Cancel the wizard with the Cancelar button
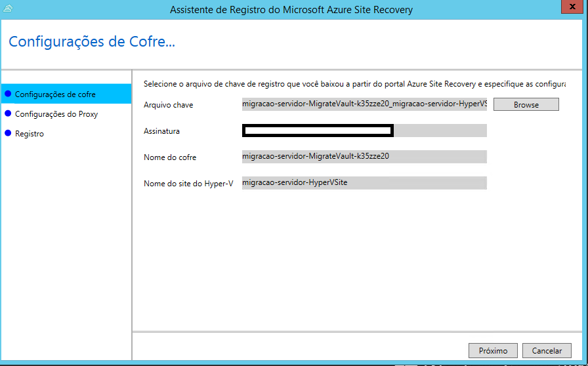This screenshot has height=366, width=588. tap(547, 351)
